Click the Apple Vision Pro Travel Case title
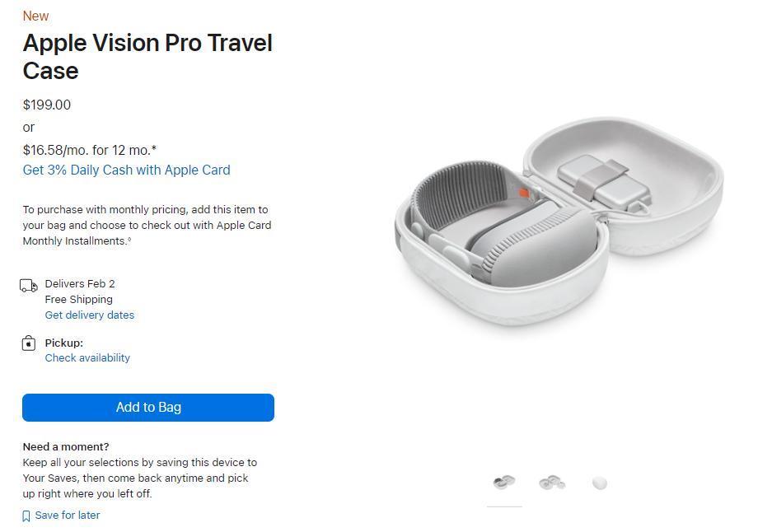772x532 pixels. click(147, 56)
